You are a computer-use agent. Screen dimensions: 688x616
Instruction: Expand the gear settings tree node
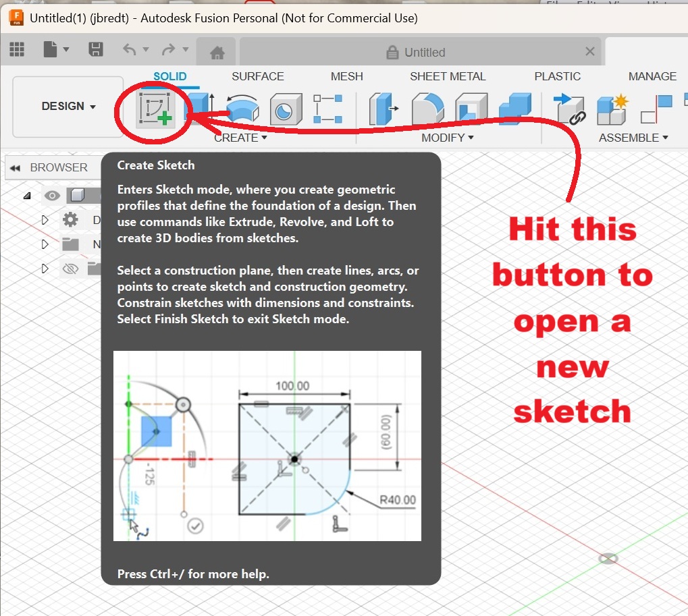click(45, 220)
